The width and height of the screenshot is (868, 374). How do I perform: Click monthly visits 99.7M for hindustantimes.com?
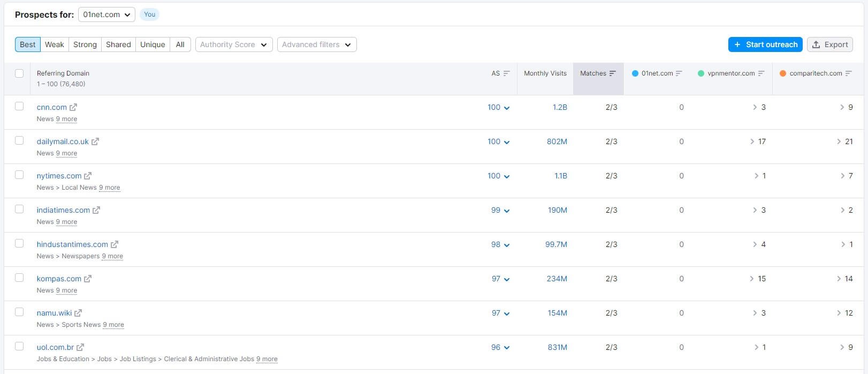tap(557, 244)
